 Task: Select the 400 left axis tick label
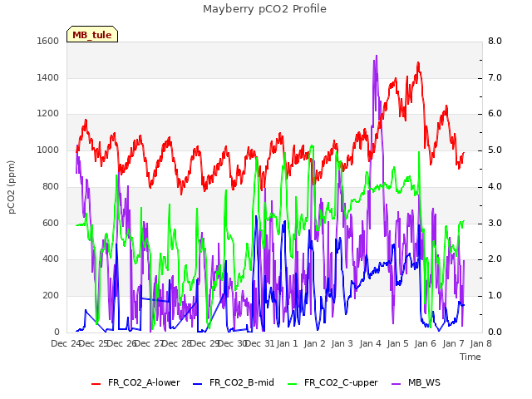(51, 259)
